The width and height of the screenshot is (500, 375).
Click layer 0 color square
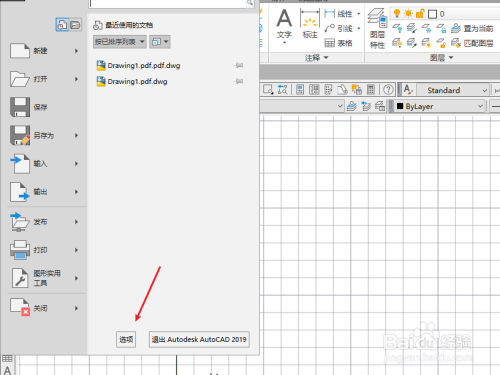click(432, 14)
